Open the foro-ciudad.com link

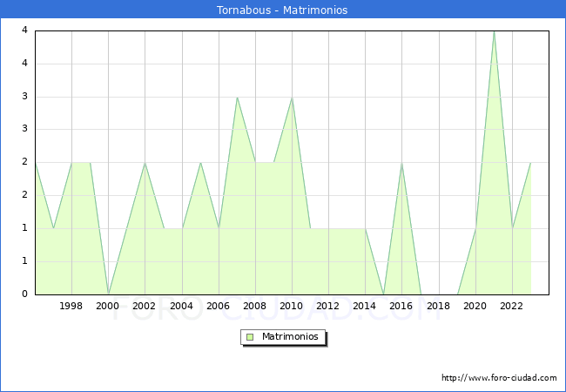pos(499,377)
